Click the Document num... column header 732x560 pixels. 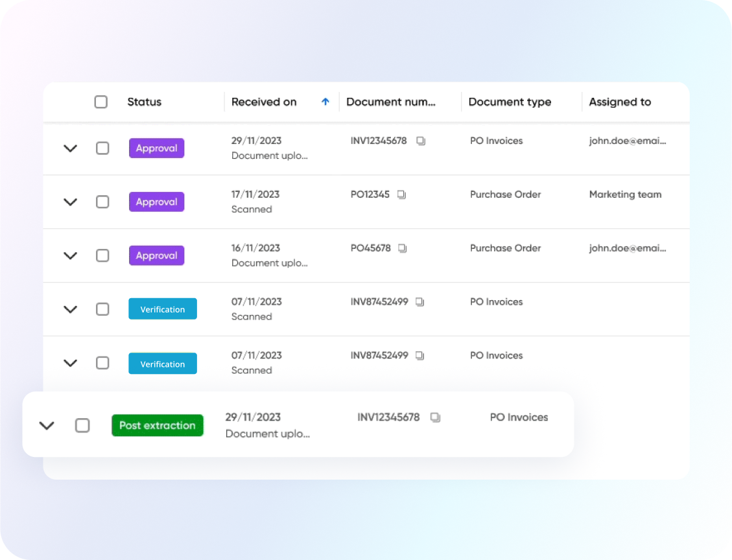(391, 102)
